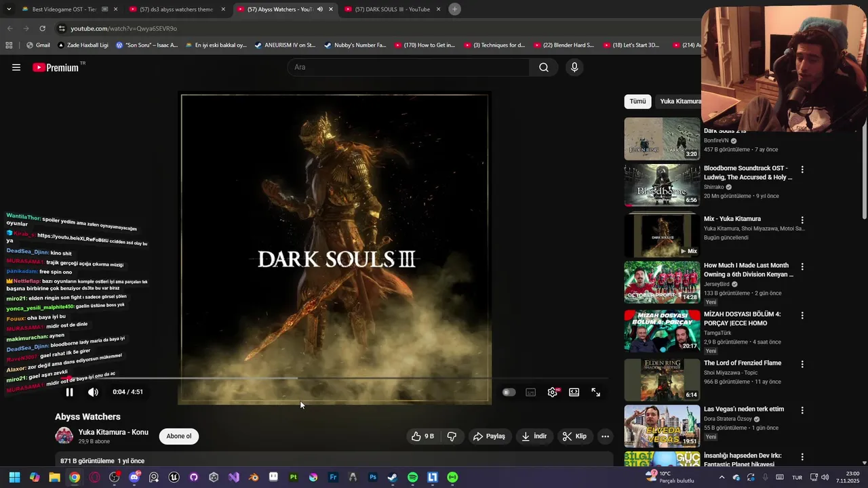
Task: Open more actions menu below the video
Action: [606, 436]
